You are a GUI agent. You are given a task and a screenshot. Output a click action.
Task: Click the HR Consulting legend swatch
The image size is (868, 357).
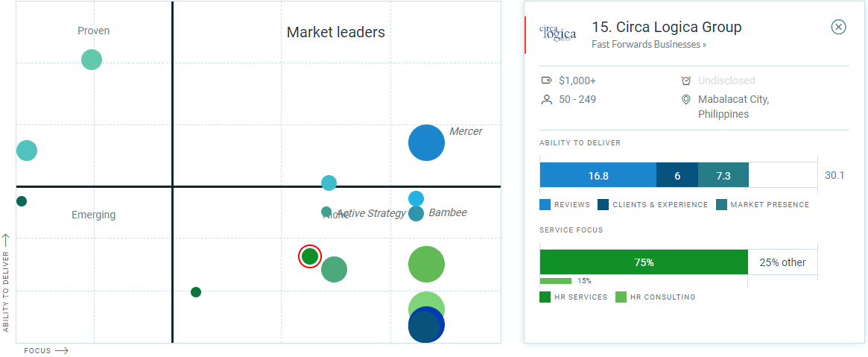tap(621, 297)
